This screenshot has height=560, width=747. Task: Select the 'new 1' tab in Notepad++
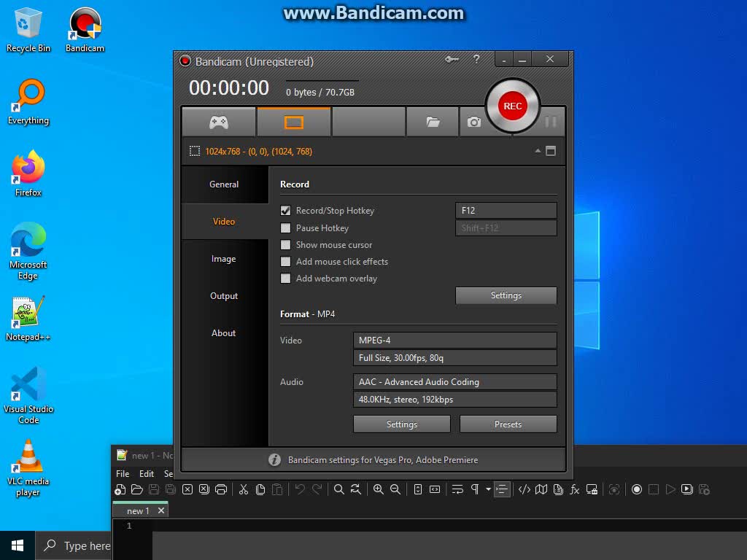[x=137, y=510]
